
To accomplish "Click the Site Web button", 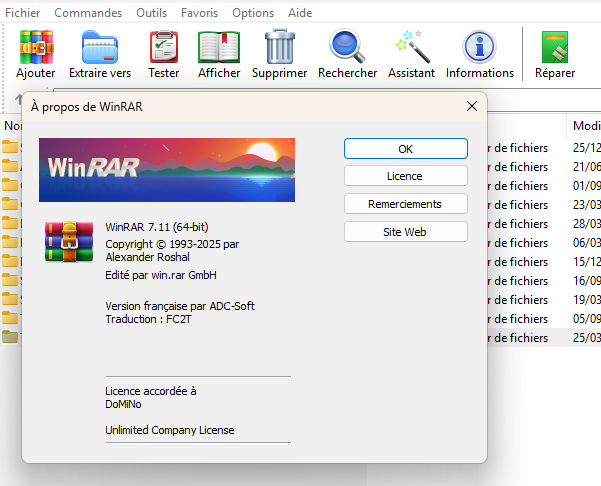I will point(406,232).
